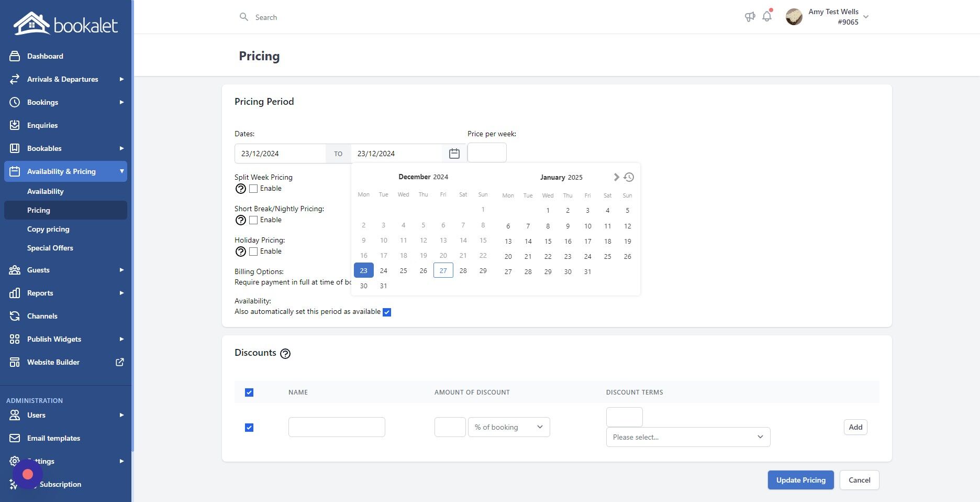Click the reset history icon in date picker

click(629, 177)
